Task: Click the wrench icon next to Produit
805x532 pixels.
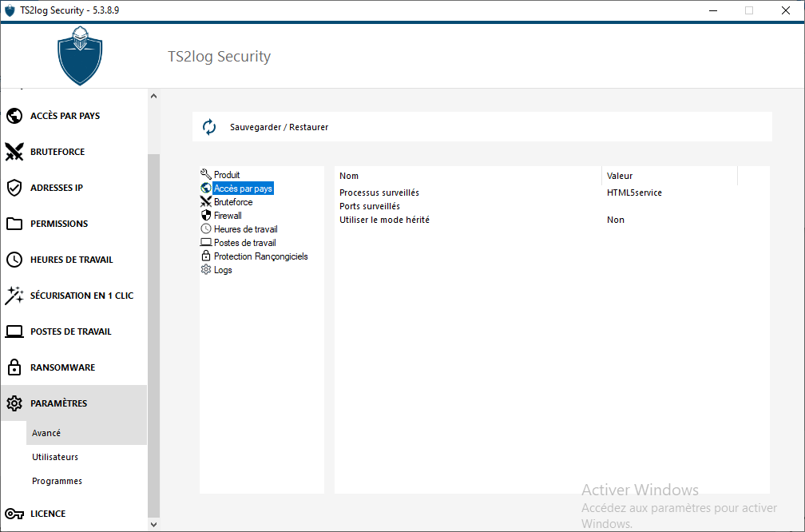Action: pos(206,175)
